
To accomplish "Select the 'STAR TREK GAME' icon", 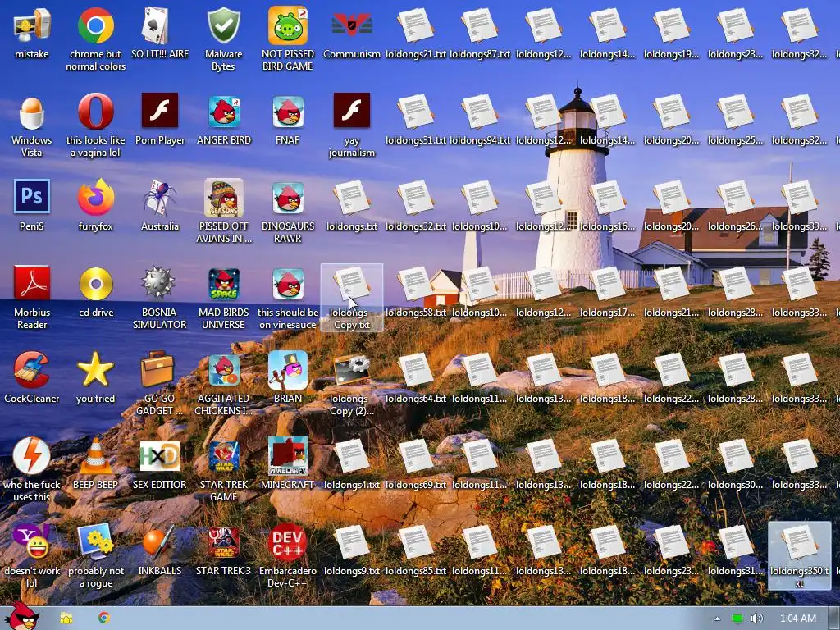I will click(223, 456).
